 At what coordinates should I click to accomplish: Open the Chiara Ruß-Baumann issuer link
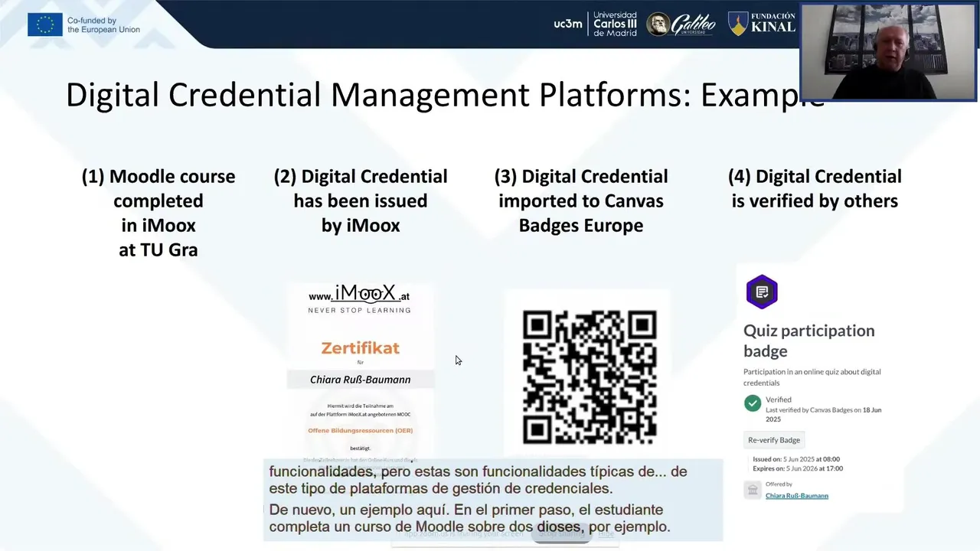coord(797,496)
